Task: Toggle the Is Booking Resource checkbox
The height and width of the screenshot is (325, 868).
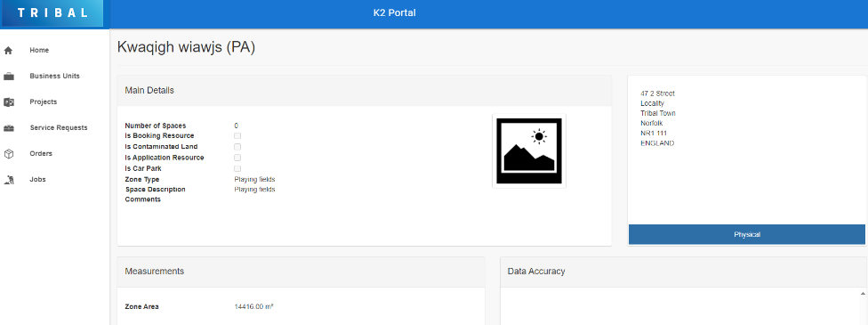Action: (237, 136)
